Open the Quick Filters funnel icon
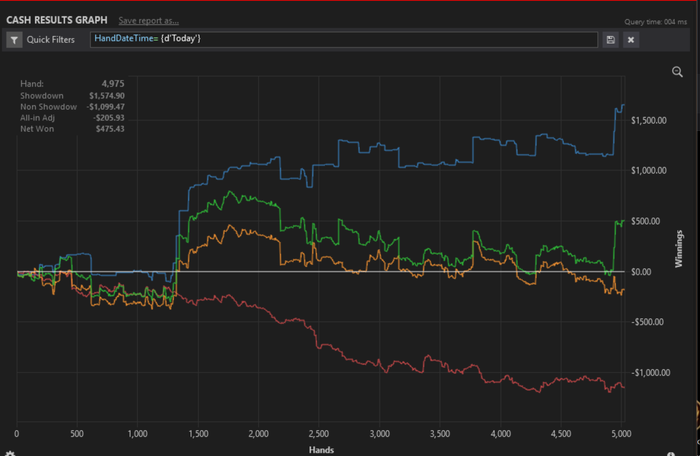The height and width of the screenshot is (456, 700). [14, 40]
